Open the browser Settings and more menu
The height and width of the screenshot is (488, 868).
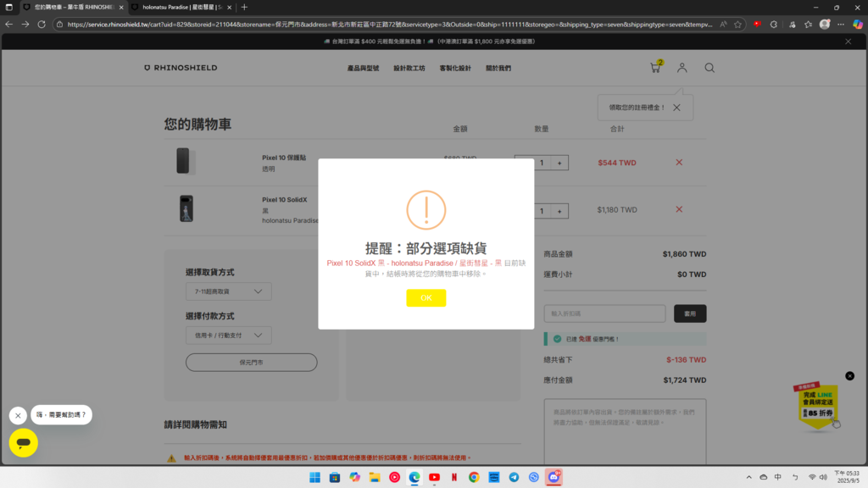coord(841,25)
